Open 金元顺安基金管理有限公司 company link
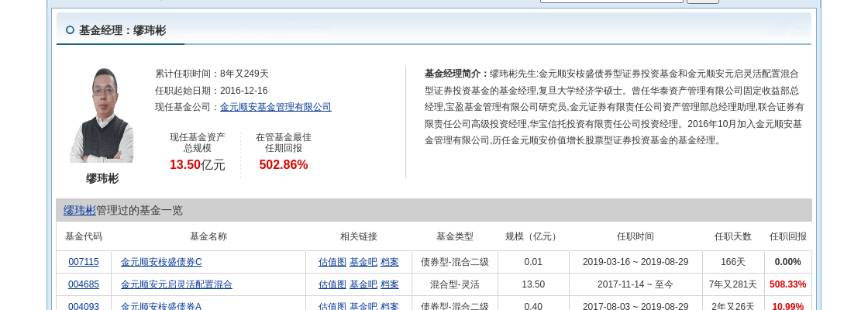Screen dimensions: 868x310 (276, 108)
